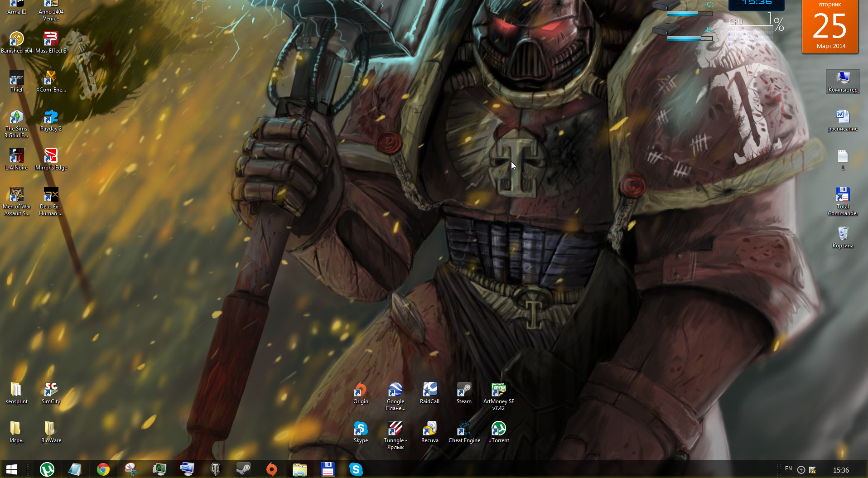Click the C: drive gadget icon
This screenshot has height=478, width=868.
coord(667,5)
